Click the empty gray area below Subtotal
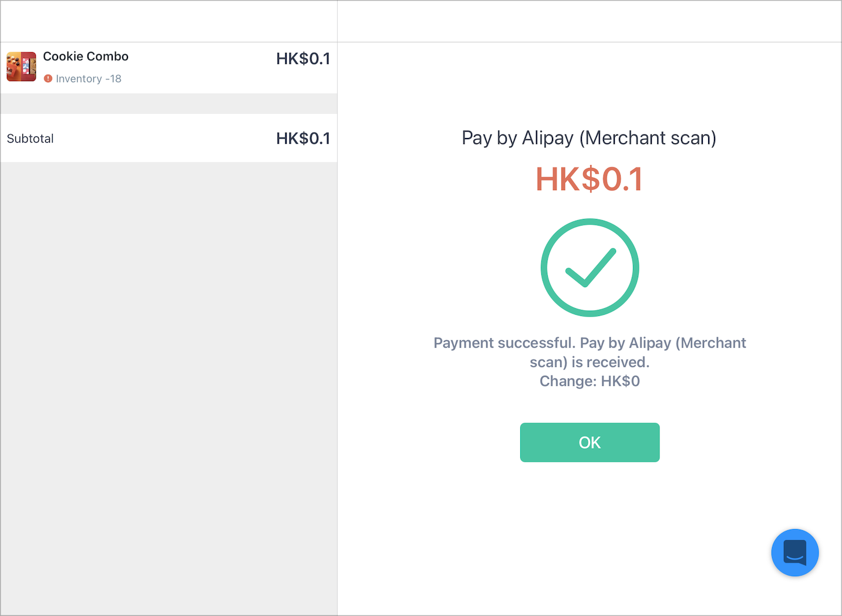842x616 pixels. 169,388
